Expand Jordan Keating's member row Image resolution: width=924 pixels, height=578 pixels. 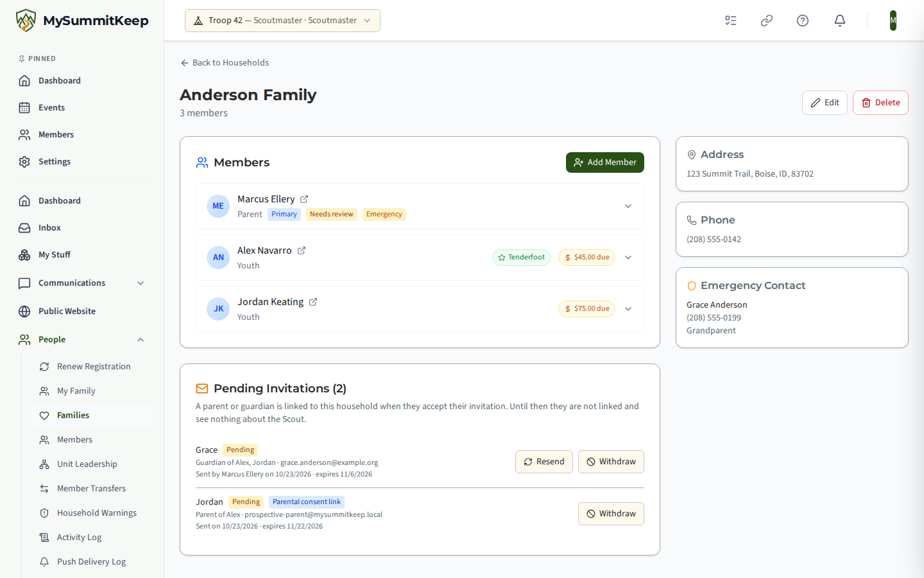pos(628,309)
